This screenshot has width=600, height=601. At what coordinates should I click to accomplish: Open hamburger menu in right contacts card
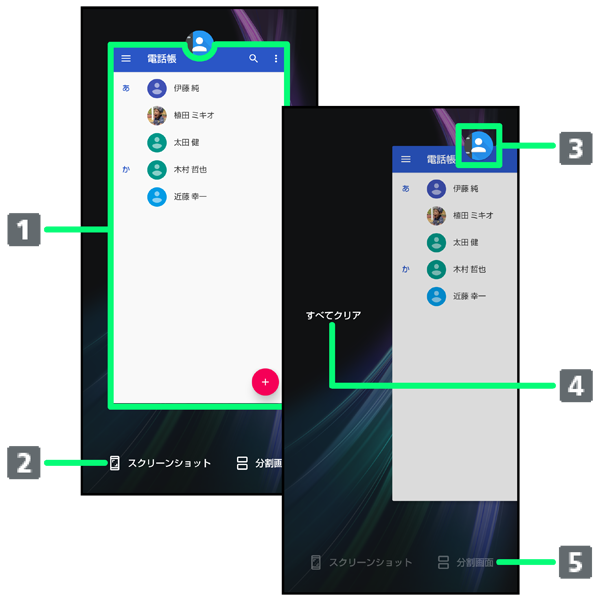point(406,159)
